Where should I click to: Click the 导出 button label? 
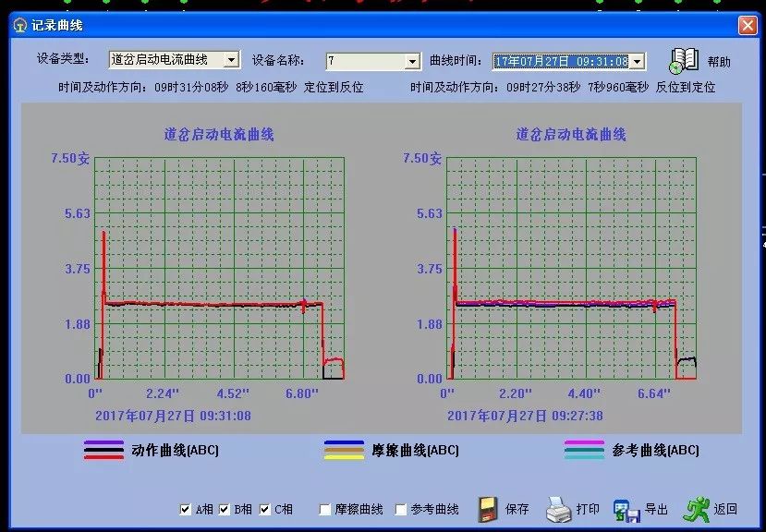tap(656, 509)
